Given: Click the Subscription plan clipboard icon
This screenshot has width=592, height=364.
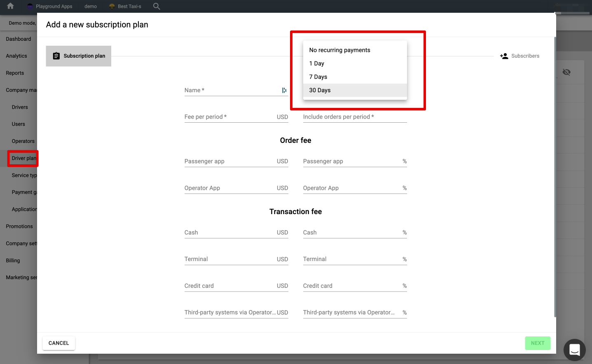Looking at the screenshot, I should click(x=56, y=56).
